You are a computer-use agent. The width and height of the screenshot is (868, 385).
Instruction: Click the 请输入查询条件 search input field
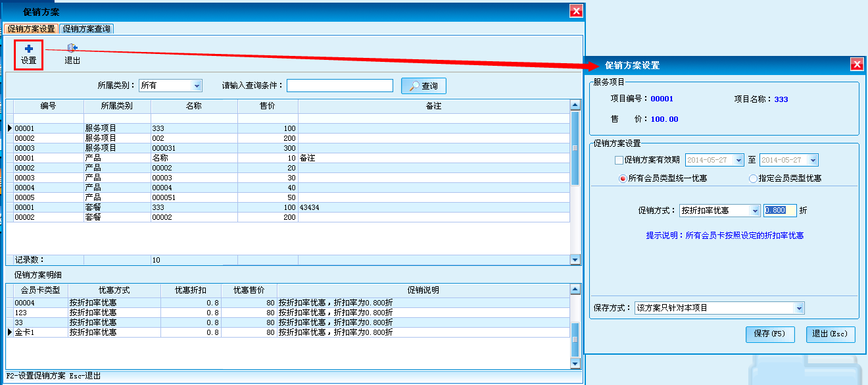[x=339, y=86]
